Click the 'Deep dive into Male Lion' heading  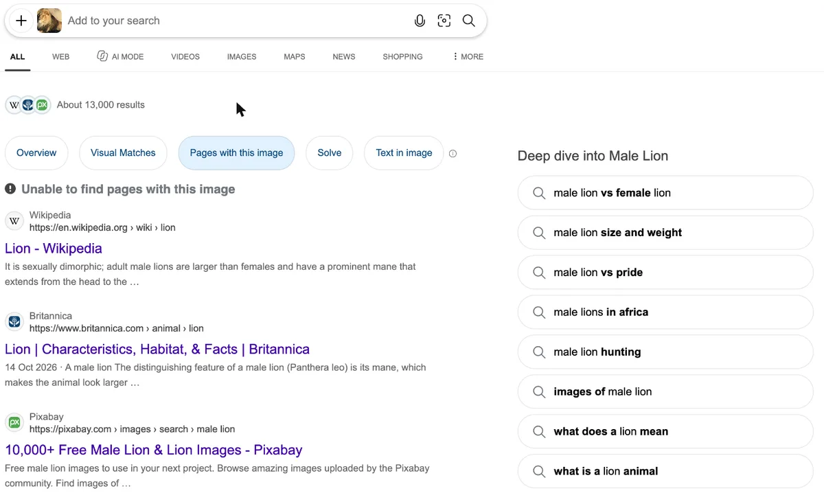click(x=593, y=156)
